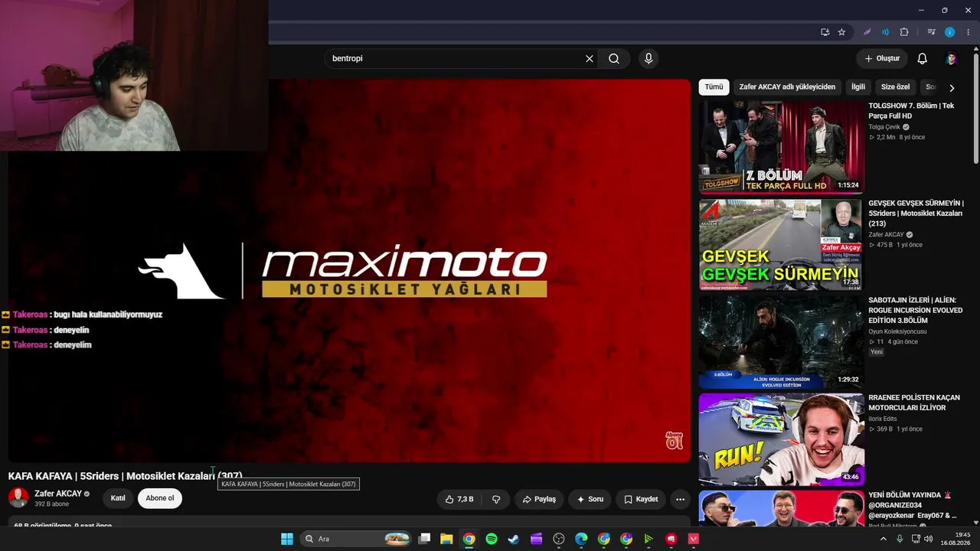Screen dimensions: 980x551
Task: Clear the search box with the X icon
Action: (590, 59)
